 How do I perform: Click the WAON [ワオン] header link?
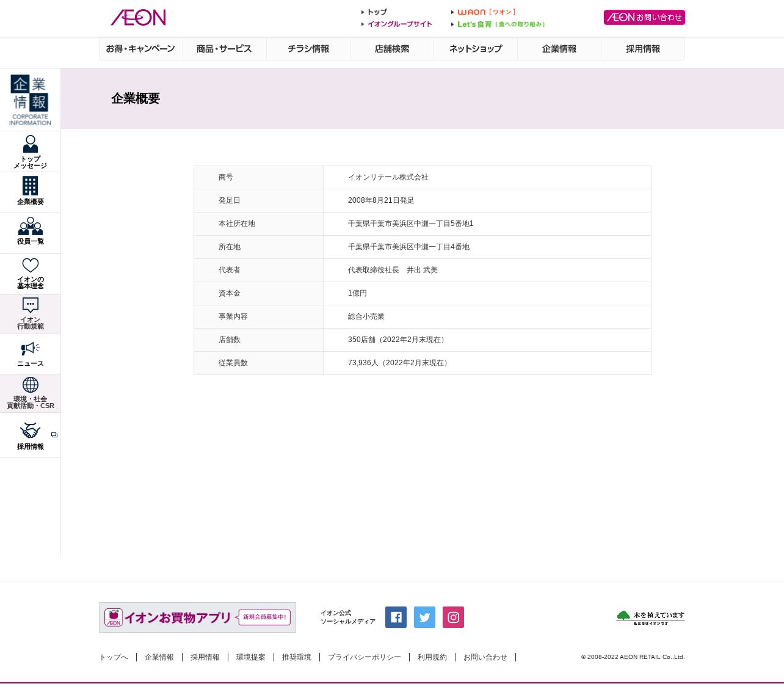(x=484, y=12)
